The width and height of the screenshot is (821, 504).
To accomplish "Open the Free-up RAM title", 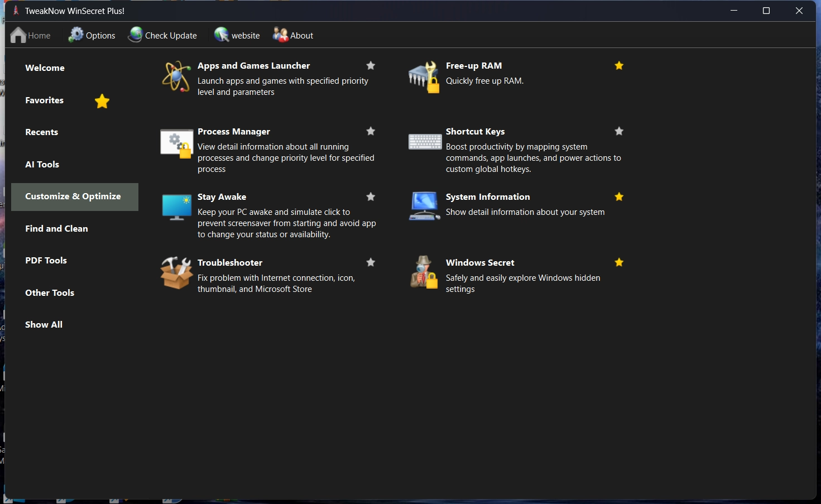I will point(474,66).
